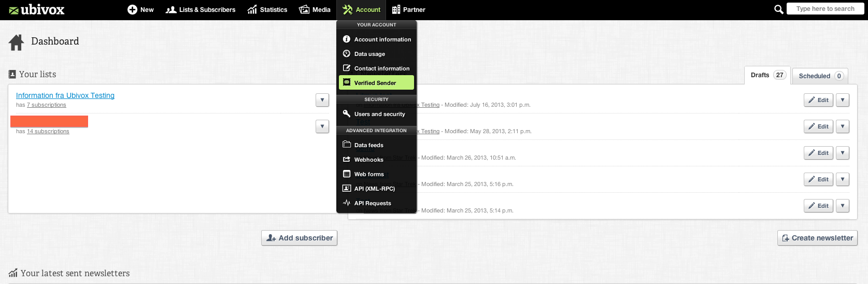Edit draft modified March 25, 5:16 p.m.
Viewport: 868px width, 284px height.
[818, 179]
